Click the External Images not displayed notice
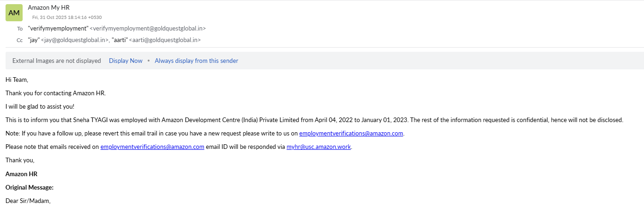644x209 pixels. click(x=56, y=61)
